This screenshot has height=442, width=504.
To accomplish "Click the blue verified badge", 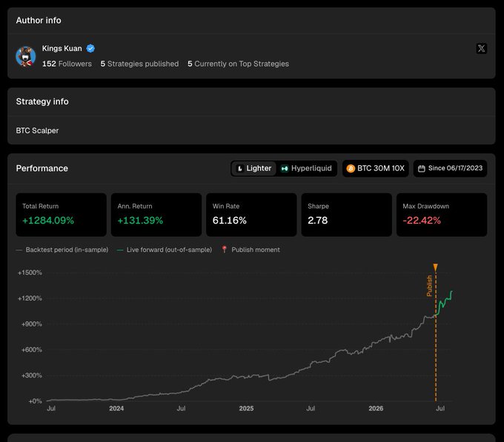I will [90, 48].
